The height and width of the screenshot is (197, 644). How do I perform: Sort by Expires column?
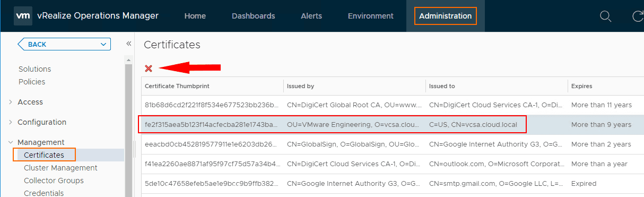click(606, 86)
